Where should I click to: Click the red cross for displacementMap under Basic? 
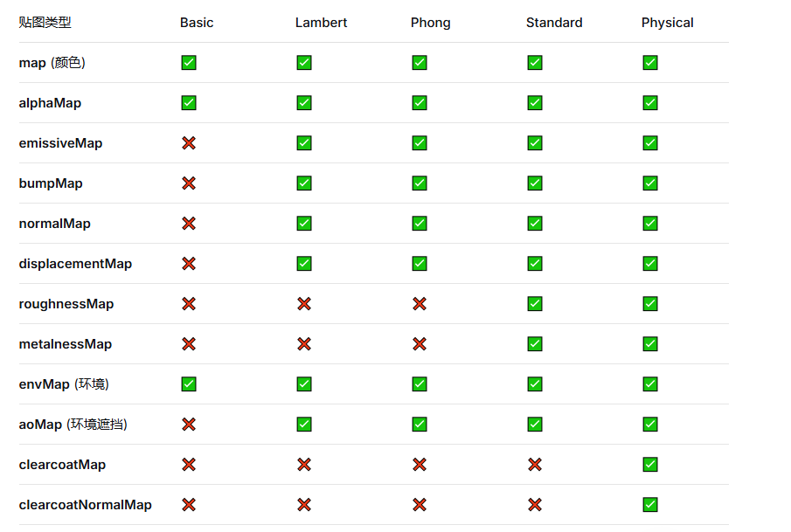click(189, 264)
